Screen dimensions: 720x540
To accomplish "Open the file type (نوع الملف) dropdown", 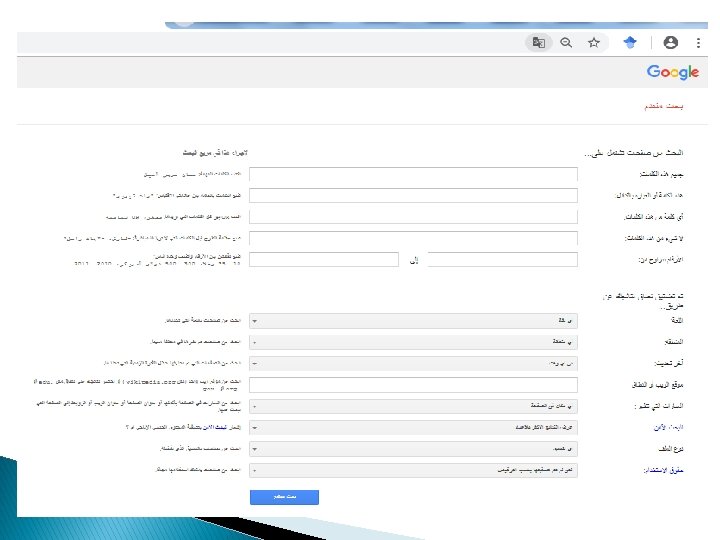I will (413, 449).
